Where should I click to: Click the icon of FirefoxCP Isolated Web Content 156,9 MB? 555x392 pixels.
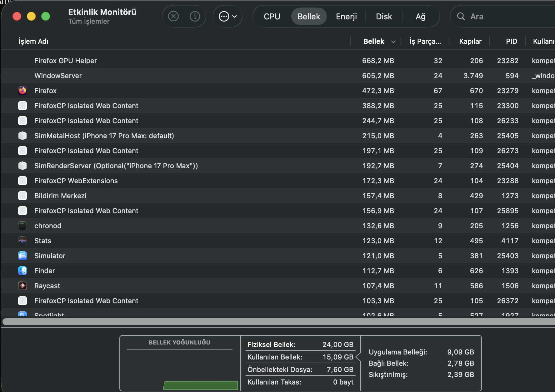22,211
